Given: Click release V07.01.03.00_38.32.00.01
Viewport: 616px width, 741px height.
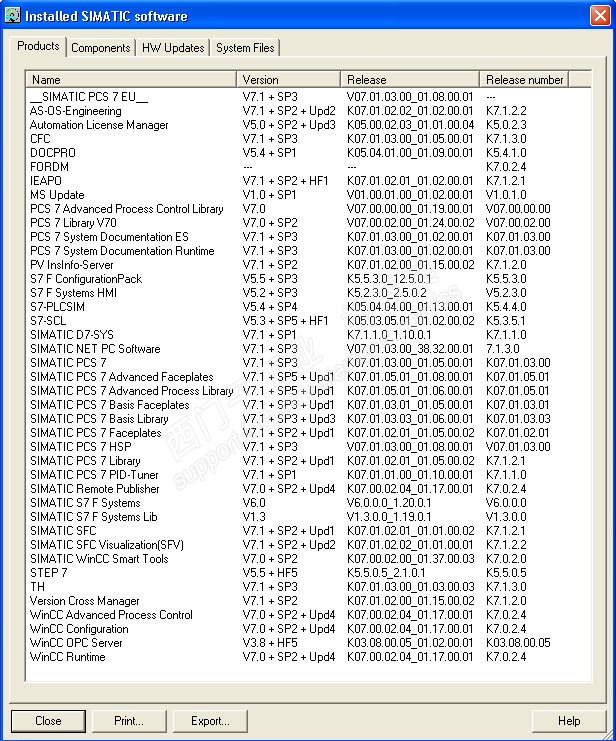Looking at the screenshot, I should point(410,349).
